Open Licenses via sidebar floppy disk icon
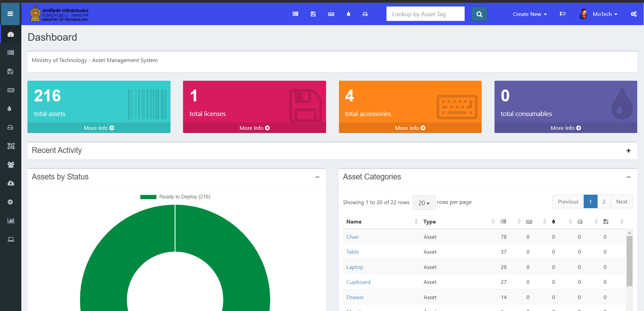 point(11,72)
